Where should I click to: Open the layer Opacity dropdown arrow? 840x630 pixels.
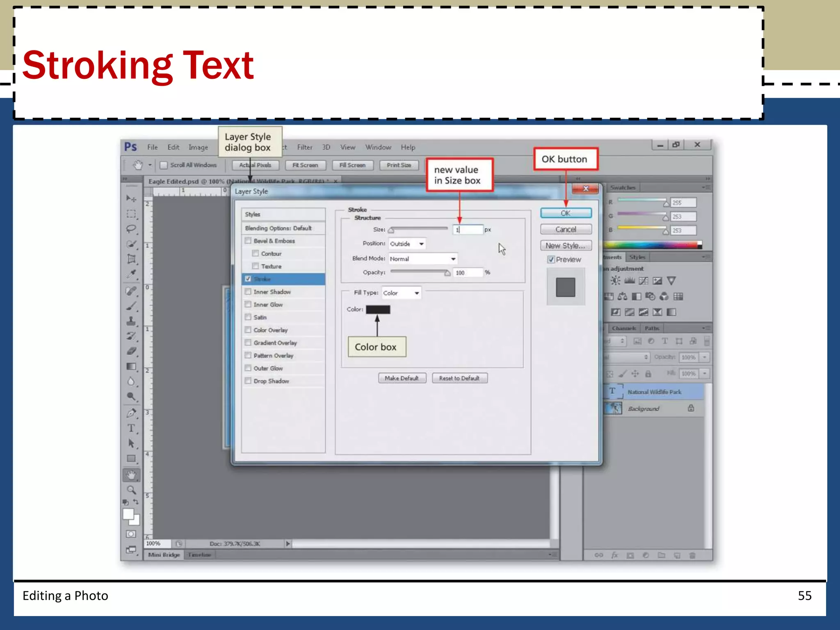[x=705, y=357]
